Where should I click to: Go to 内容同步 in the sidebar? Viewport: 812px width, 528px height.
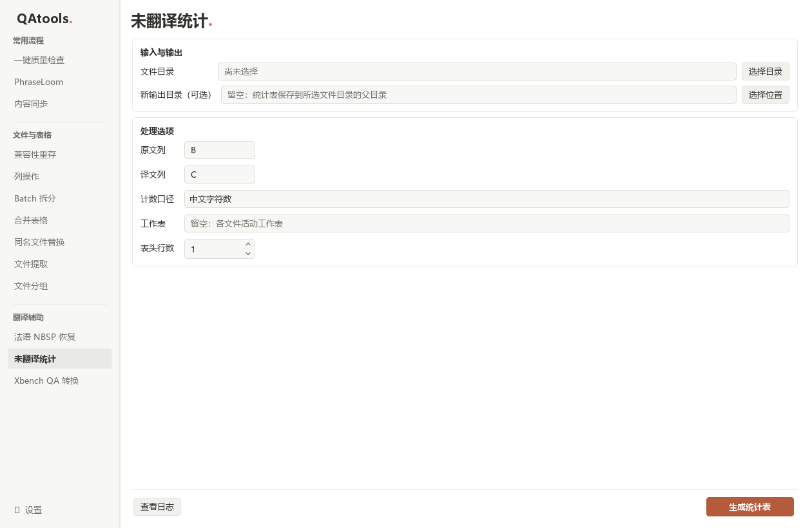(60, 104)
